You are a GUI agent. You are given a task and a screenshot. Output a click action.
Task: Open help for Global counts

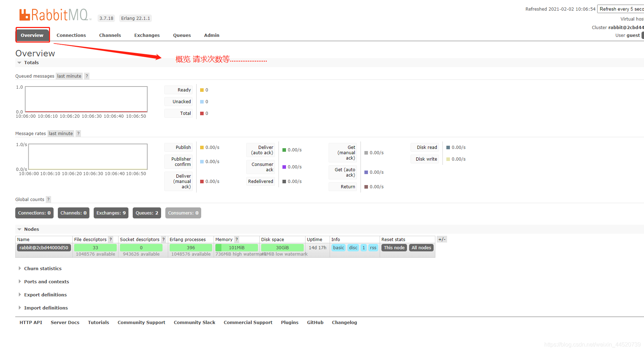click(48, 199)
